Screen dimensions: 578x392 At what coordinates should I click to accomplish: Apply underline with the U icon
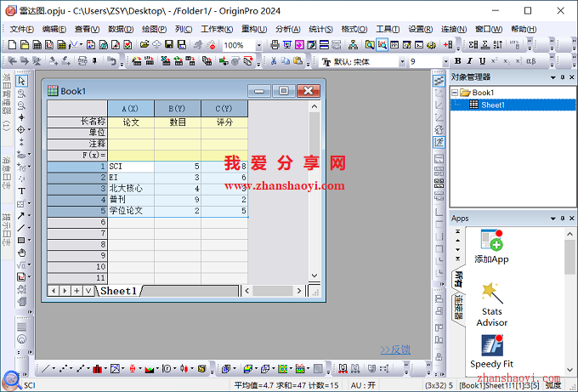[482, 61]
